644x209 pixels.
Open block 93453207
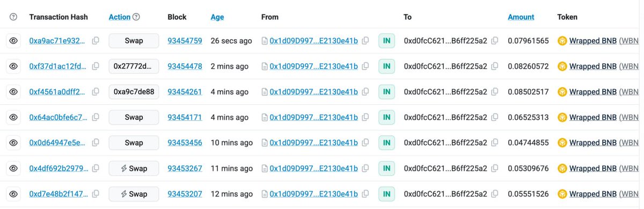(185, 194)
